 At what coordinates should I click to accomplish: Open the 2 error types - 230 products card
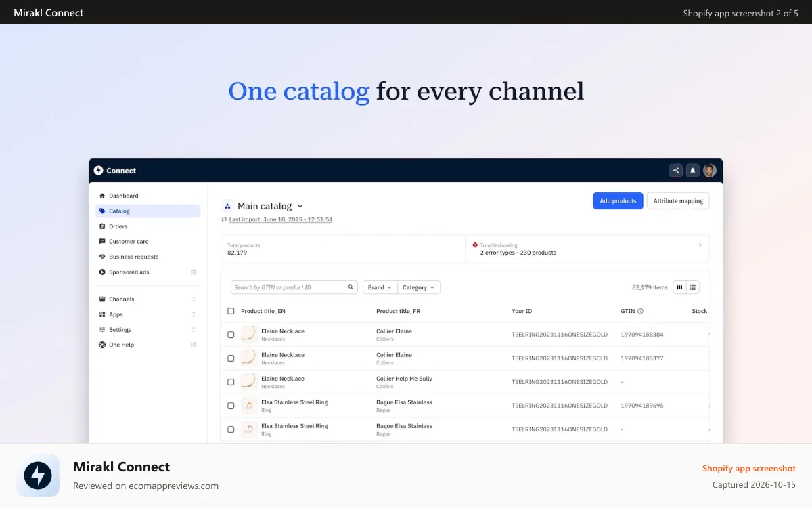(x=587, y=249)
